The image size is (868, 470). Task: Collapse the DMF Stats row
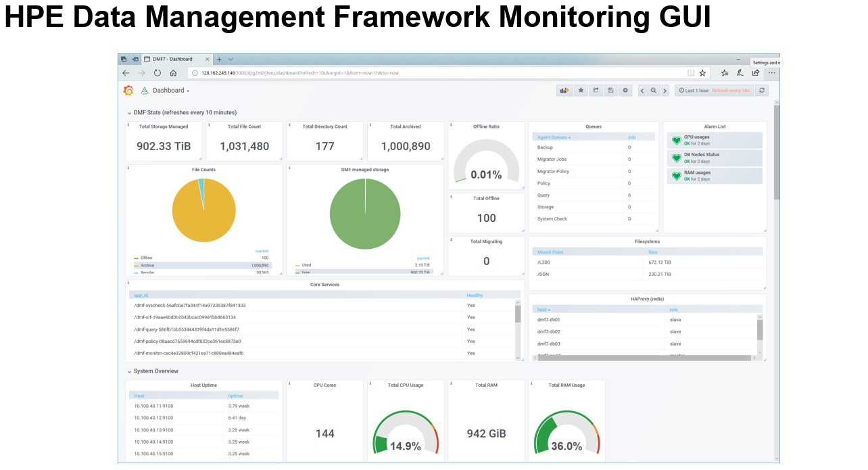pyautogui.click(x=182, y=113)
